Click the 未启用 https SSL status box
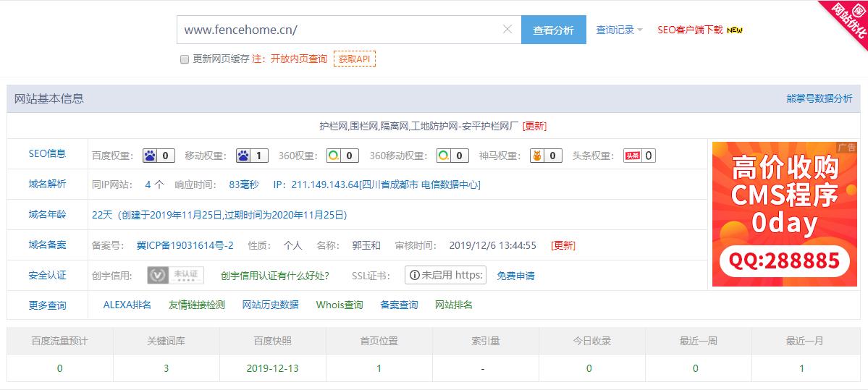868x390 pixels. [x=446, y=275]
